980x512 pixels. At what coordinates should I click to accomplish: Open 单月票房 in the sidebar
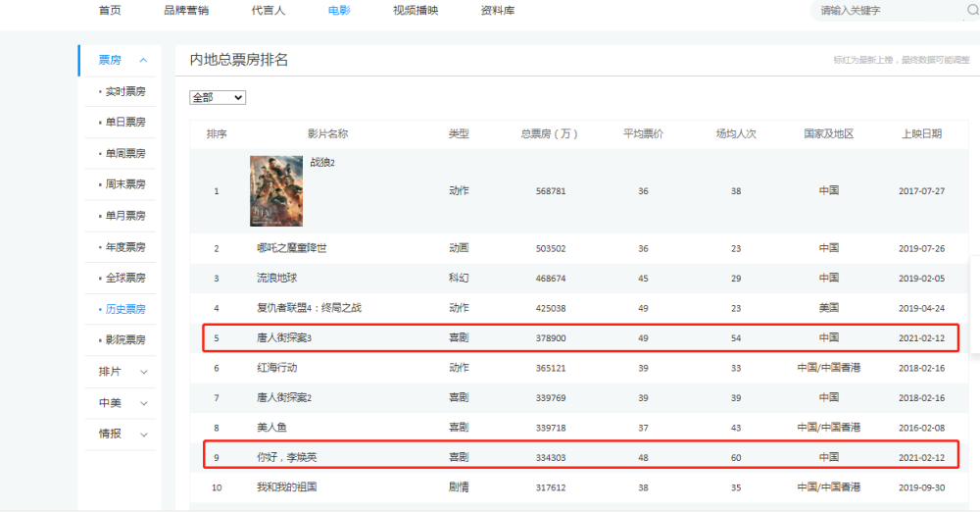coord(125,216)
